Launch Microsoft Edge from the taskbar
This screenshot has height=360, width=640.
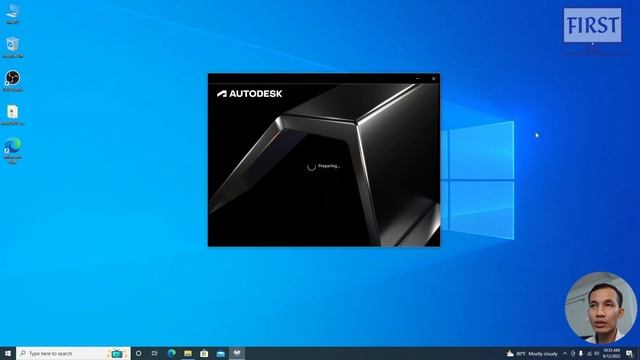coord(171,353)
